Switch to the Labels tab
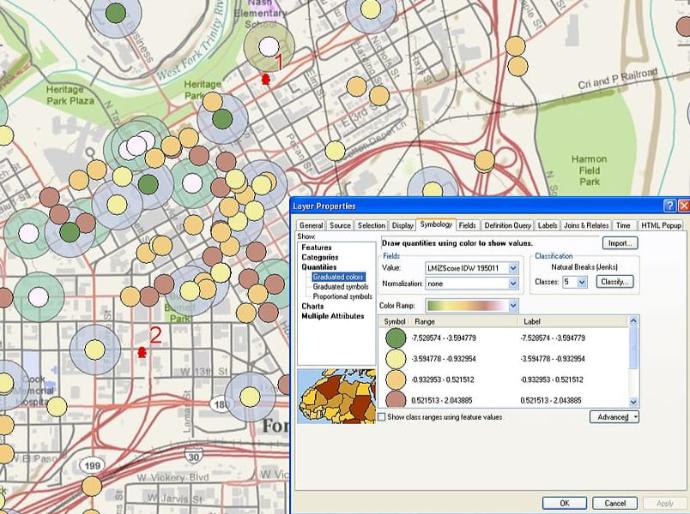Screen dimensions: 690x514 coord(548,226)
